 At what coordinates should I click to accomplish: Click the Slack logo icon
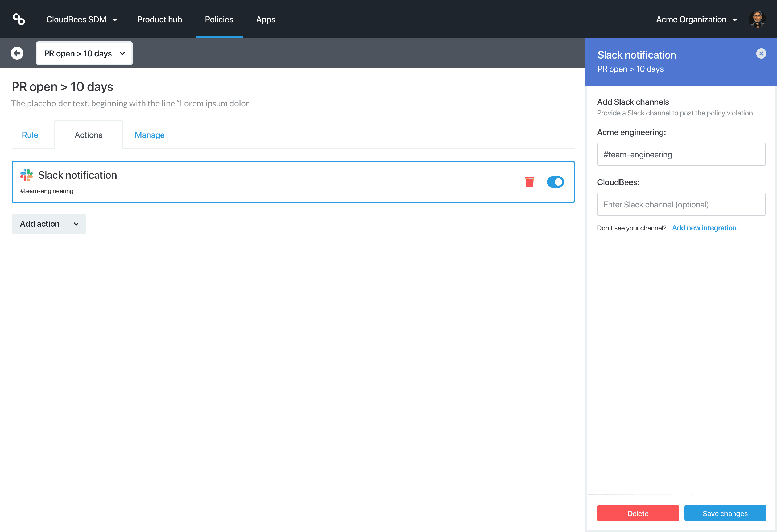tap(27, 175)
